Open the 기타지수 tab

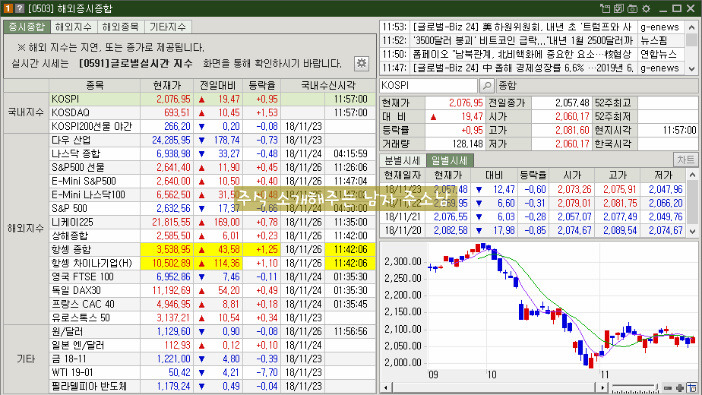pos(167,27)
